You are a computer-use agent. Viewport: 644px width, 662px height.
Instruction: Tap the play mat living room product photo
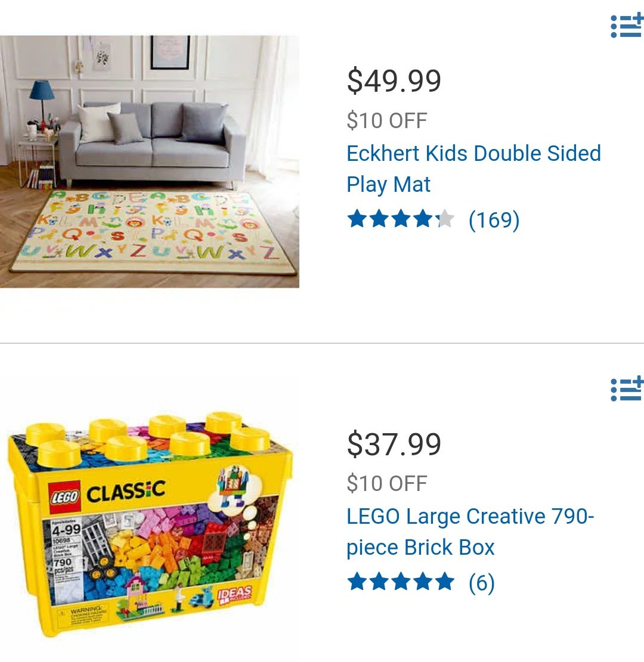150,161
